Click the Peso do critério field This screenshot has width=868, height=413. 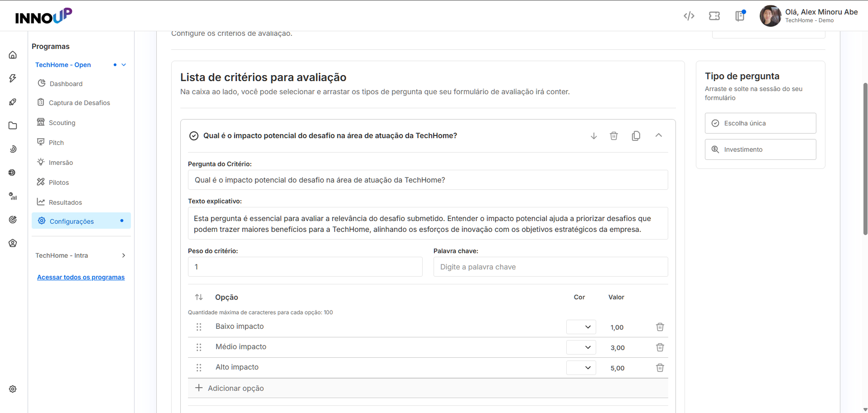point(305,267)
